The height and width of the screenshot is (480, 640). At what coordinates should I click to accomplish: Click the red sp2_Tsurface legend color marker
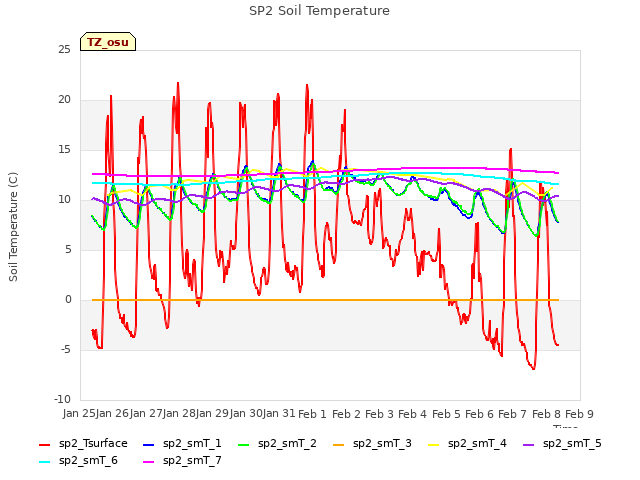click(44, 444)
